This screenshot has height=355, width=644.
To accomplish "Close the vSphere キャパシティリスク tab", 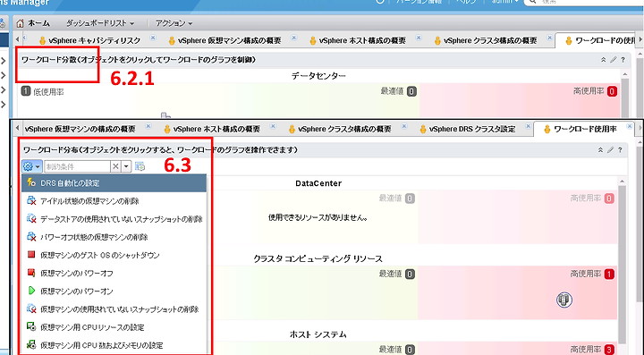I will tap(153, 38).
